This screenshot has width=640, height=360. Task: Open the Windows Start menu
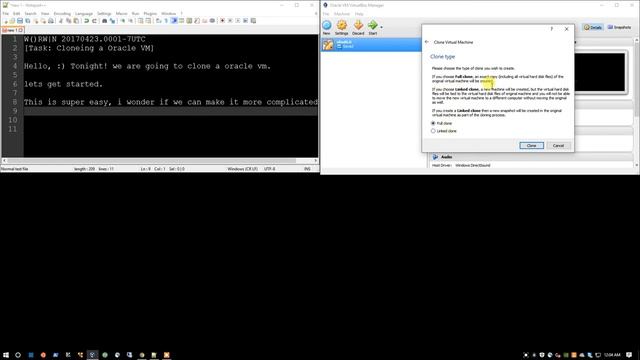point(6,355)
